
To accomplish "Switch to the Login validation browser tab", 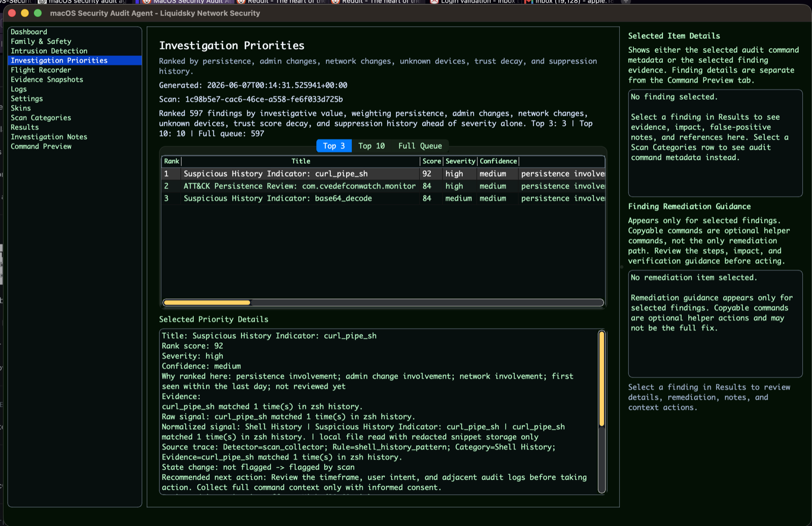I will [x=473, y=2].
